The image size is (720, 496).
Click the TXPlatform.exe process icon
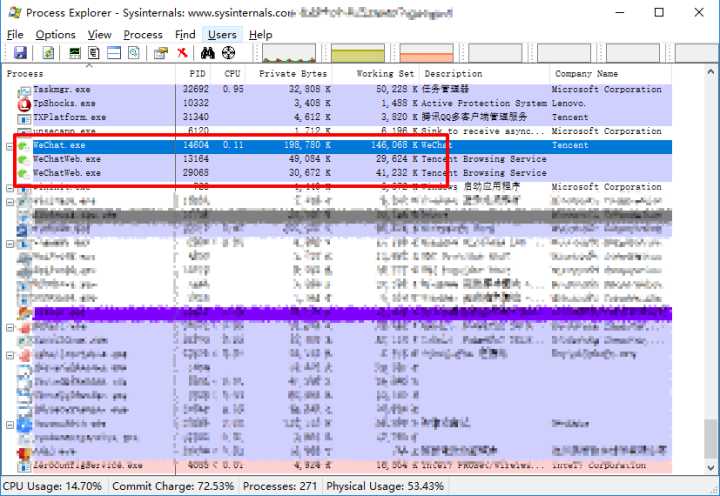click(x=24, y=119)
